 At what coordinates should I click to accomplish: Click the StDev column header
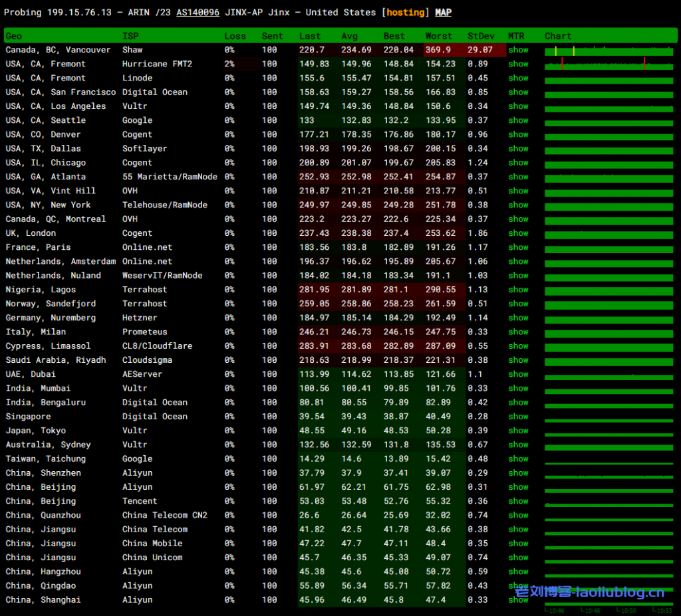[x=481, y=36]
